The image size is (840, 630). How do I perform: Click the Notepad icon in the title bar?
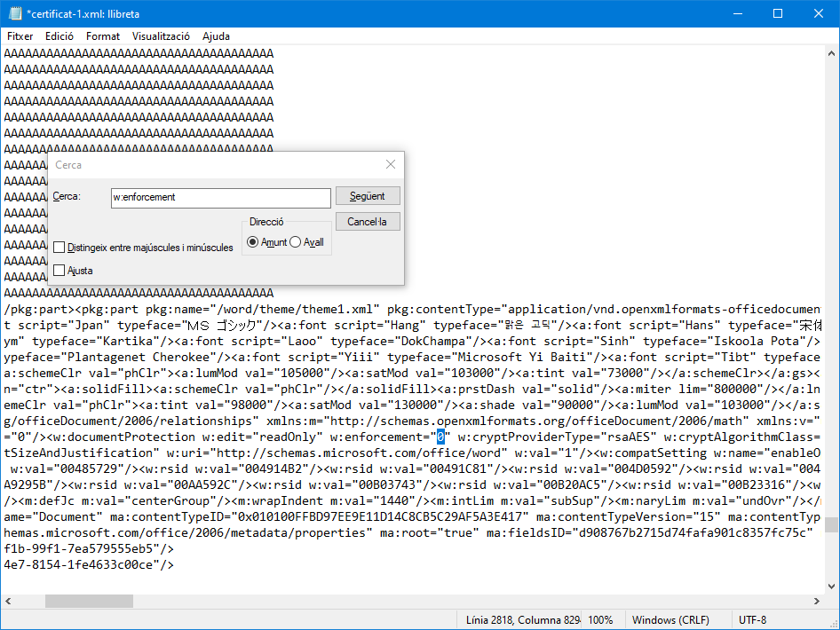pos(13,14)
